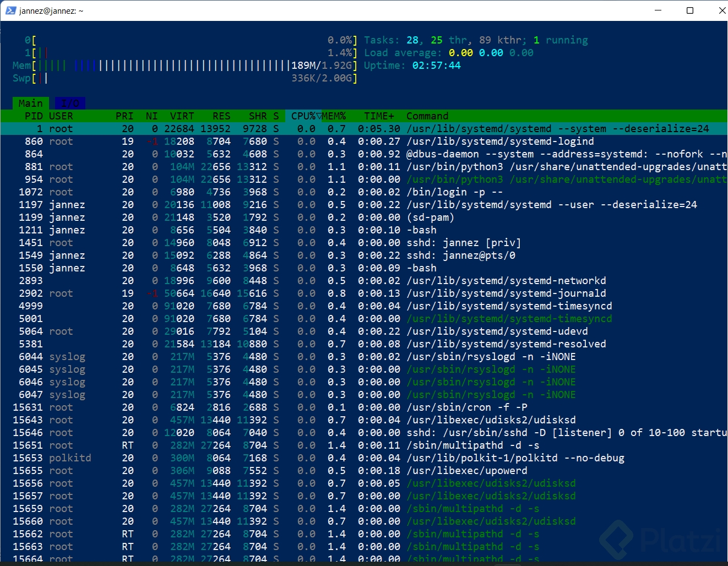
Task: Sort by the SHR column header
Action: click(x=258, y=116)
